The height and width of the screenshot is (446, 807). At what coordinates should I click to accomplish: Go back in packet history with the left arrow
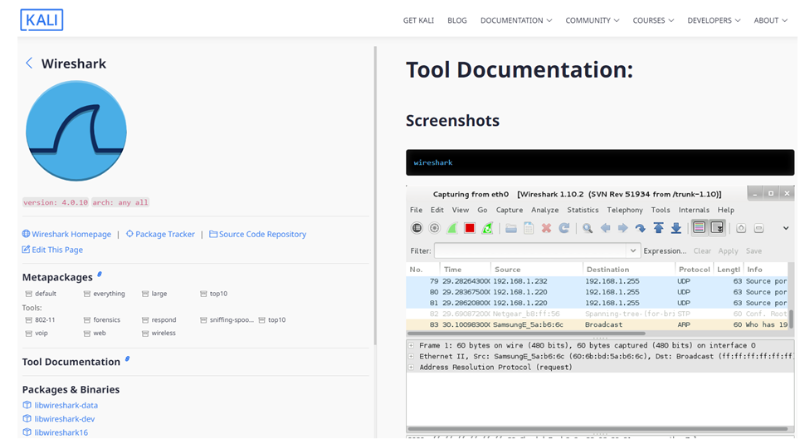(605, 228)
